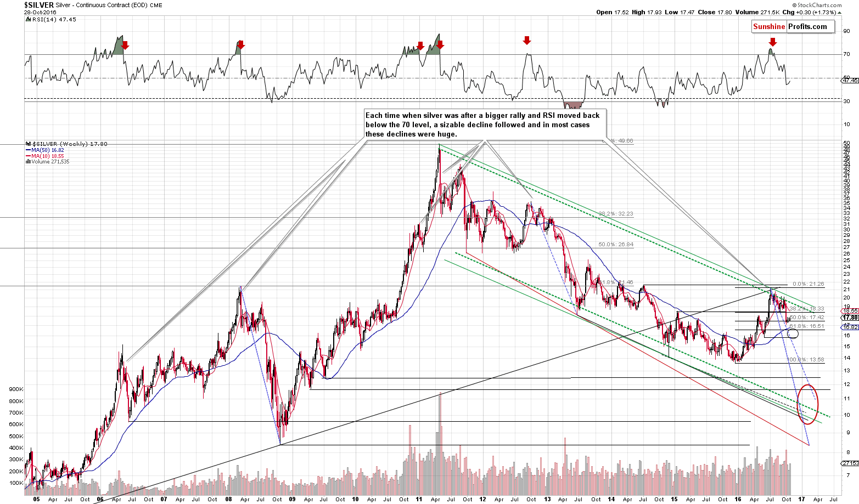This screenshot has width=859, height=504.
Task: Click the 100K volume axis label
Action: click(x=16, y=484)
